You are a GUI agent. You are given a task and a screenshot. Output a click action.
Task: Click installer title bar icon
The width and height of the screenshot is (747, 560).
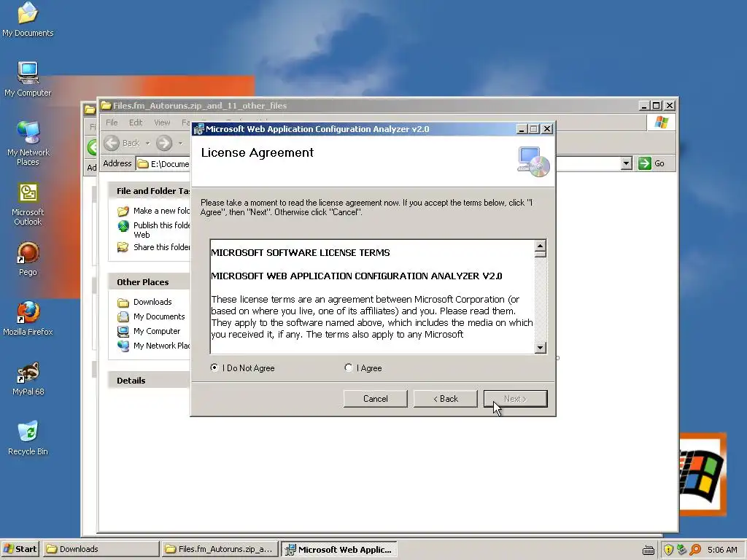coord(198,129)
